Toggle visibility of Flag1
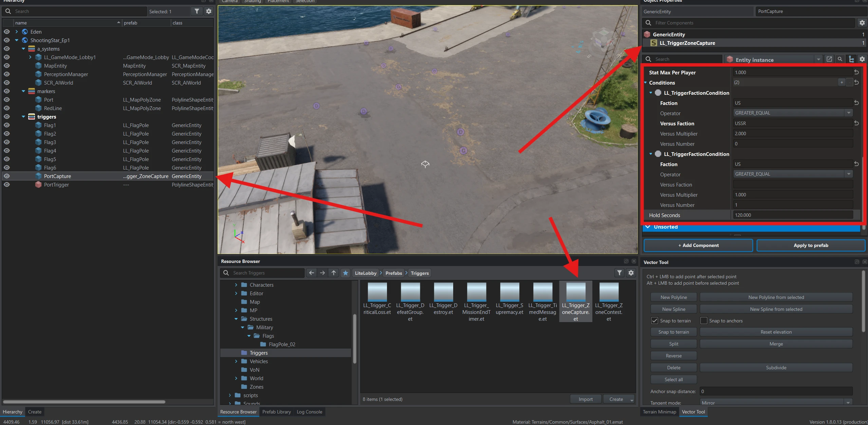Screen dimensions: 868x425 (x=6, y=125)
